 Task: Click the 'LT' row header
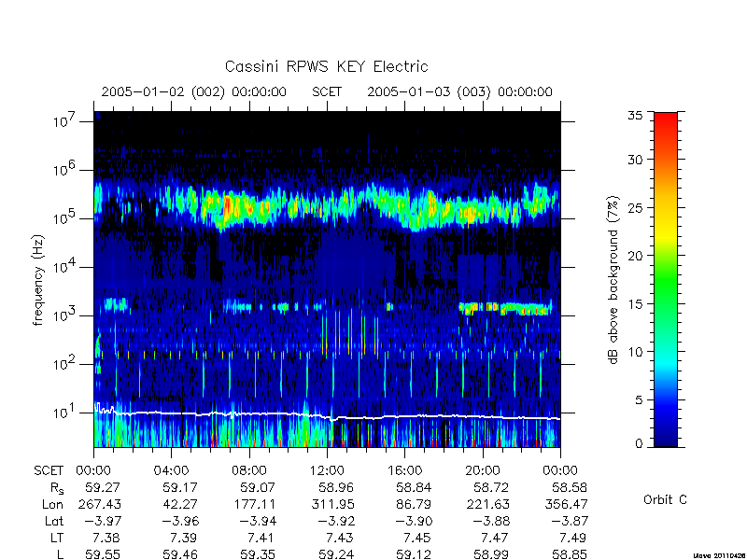[56, 538]
